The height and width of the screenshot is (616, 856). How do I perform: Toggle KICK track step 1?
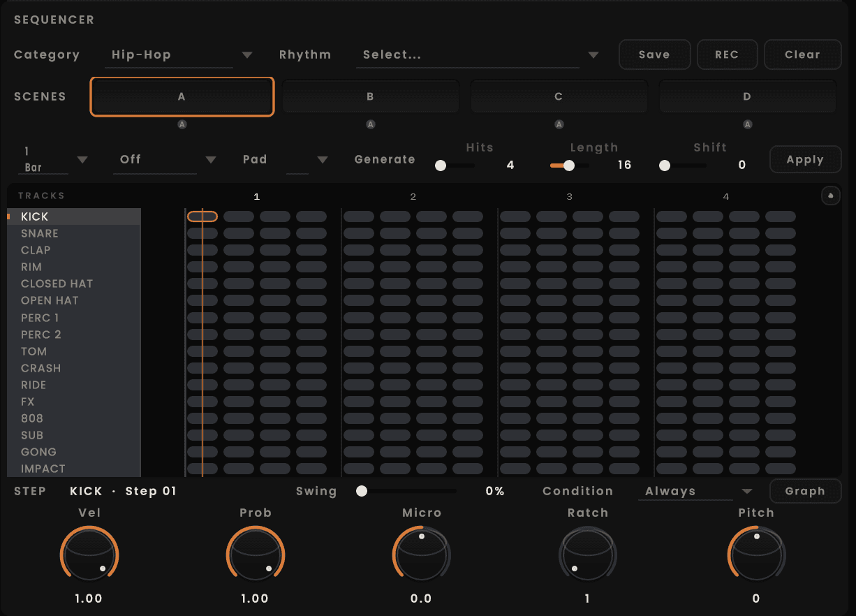tap(202, 217)
